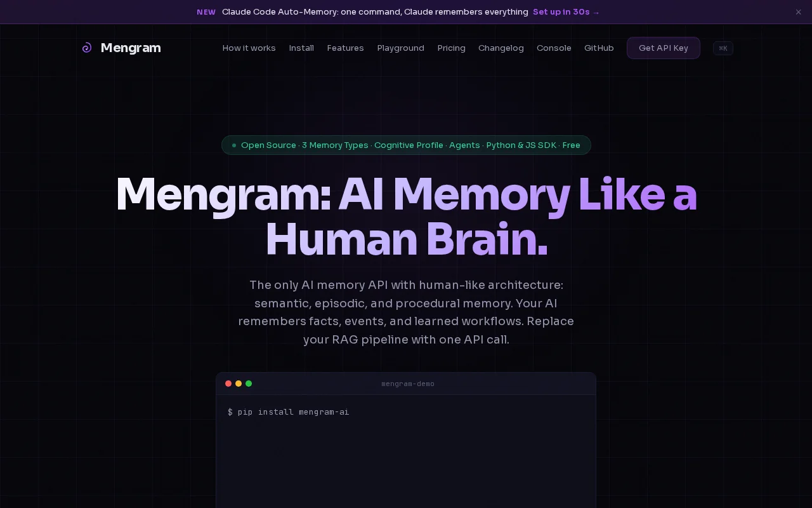812x508 pixels.
Task: Click the NEW badge in the banner
Action: 206,12
